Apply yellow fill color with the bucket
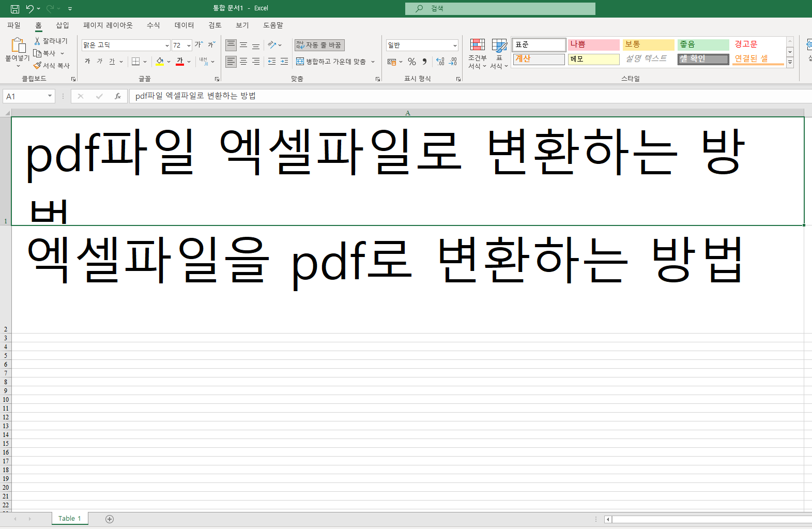Screen dimensions: 812x529 160,62
